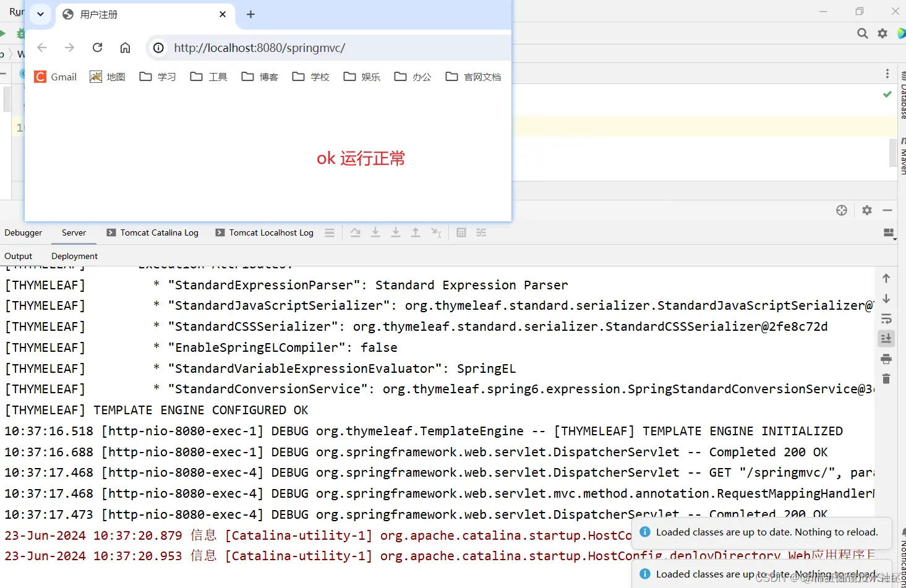Hide the Debug tool window

coord(887,210)
